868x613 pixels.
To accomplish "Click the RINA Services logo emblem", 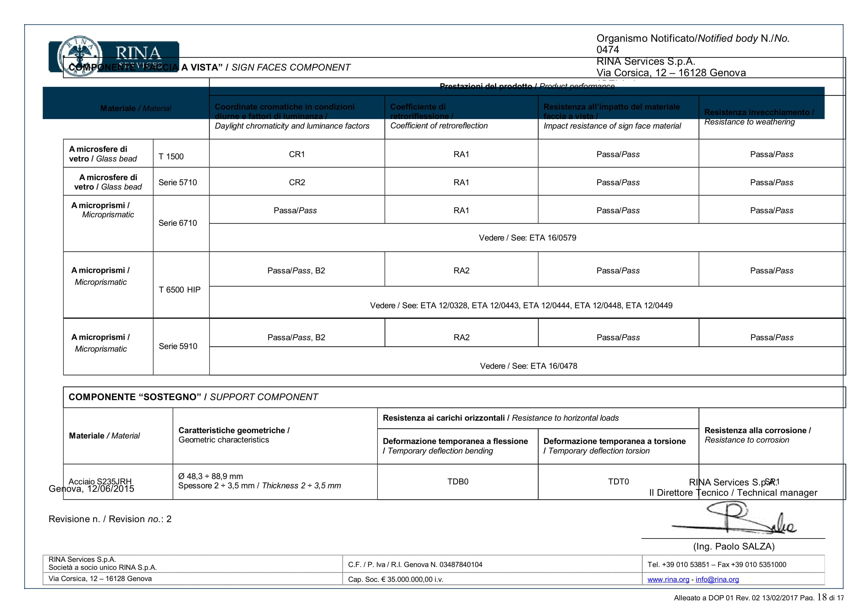I will click(80, 56).
